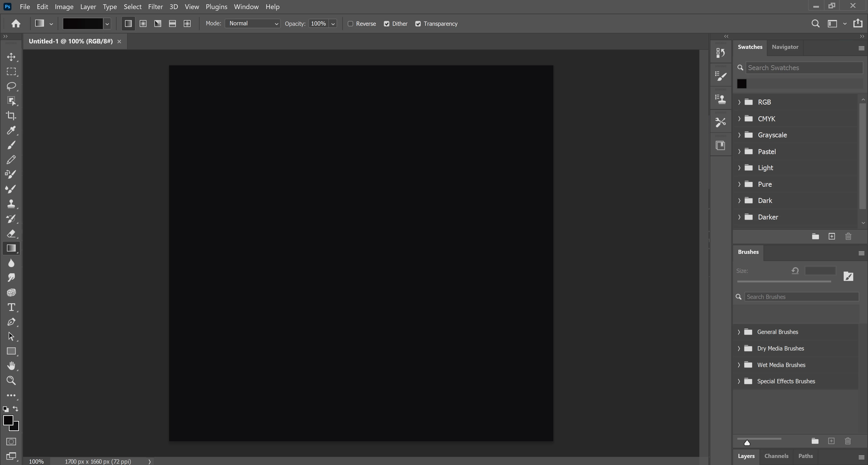Viewport: 868px width, 465px height.
Task: Select the Horizontal Type tool
Action: 11,307
